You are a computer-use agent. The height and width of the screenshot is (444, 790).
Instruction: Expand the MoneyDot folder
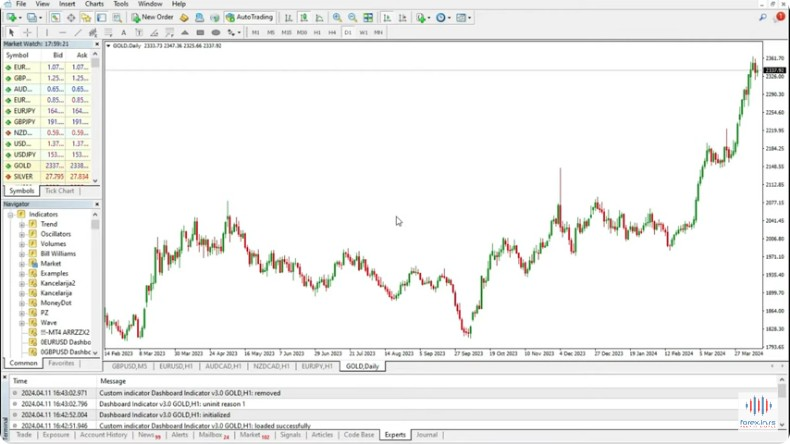(x=22, y=303)
